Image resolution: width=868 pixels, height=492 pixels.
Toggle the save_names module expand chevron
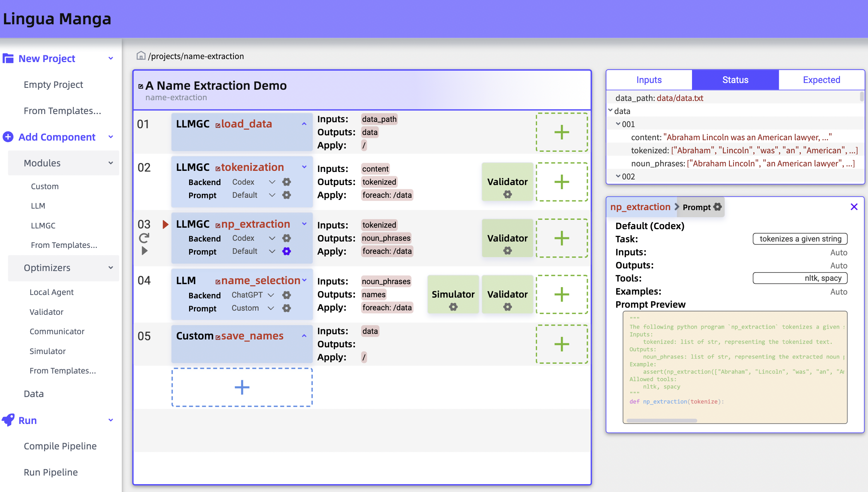tap(304, 336)
